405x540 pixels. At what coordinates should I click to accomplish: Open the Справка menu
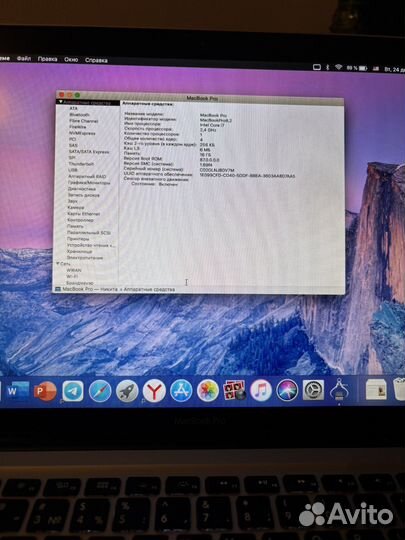[96, 60]
